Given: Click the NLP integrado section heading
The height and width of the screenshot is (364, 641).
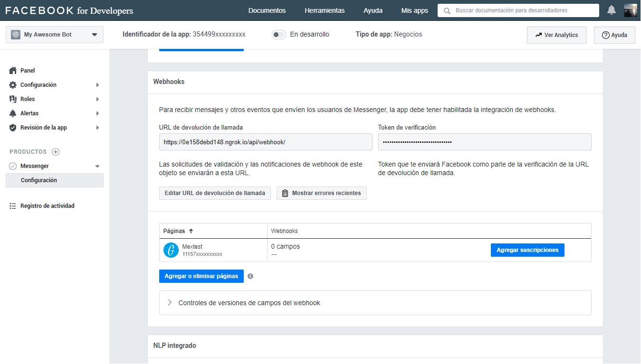Looking at the screenshot, I should [174, 346].
